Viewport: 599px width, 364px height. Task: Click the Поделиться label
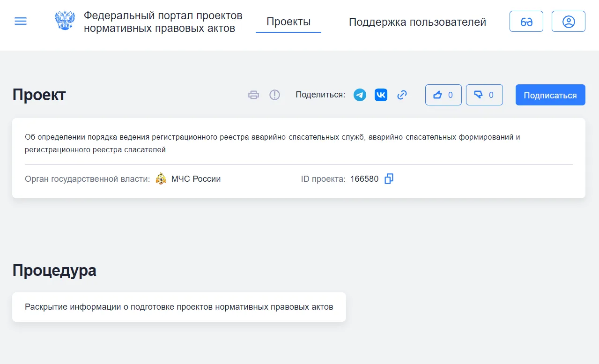(x=320, y=95)
